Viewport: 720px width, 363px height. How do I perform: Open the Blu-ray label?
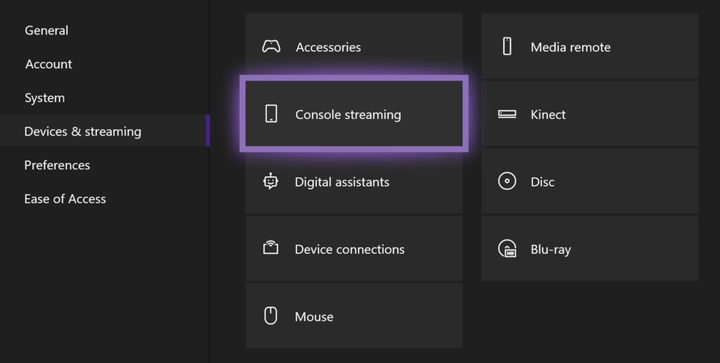tap(551, 249)
